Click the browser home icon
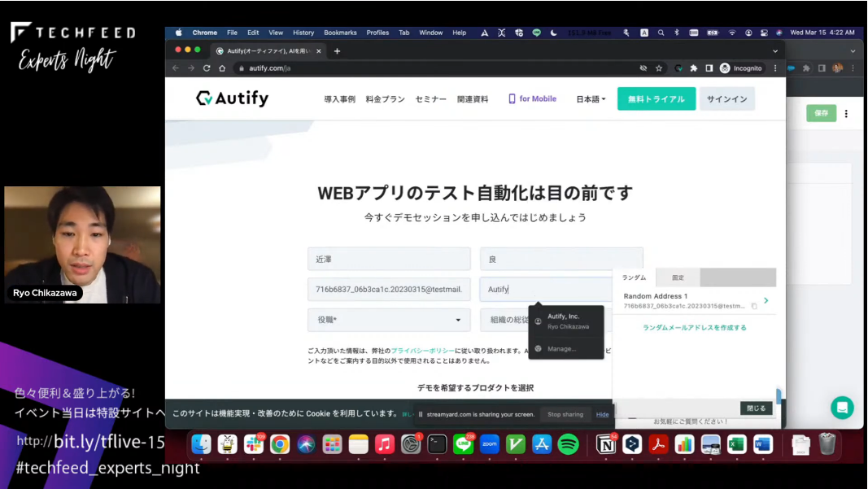This screenshot has width=868, height=489. point(222,68)
